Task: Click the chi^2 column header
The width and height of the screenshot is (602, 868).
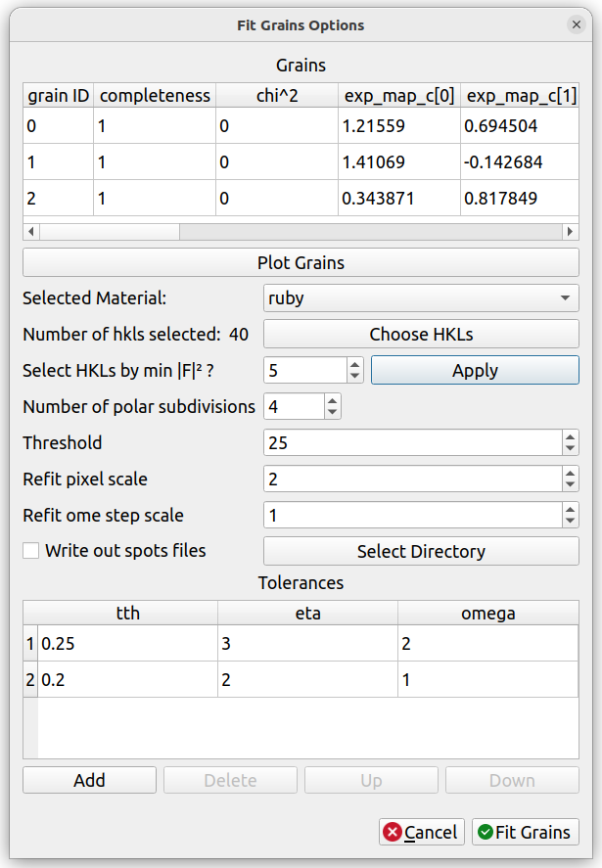Action: [x=277, y=95]
